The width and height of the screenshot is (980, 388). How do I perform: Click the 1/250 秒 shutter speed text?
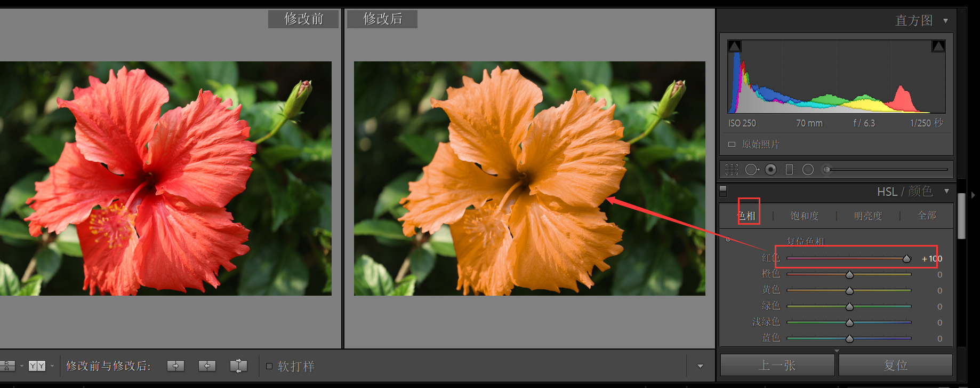tap(927, 123)
